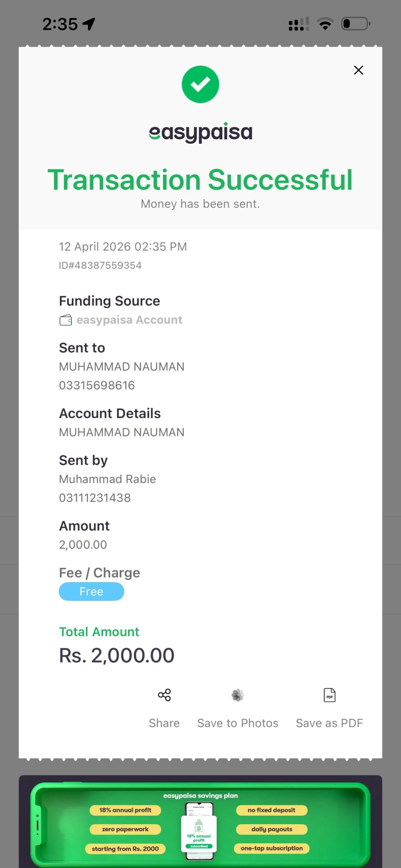The width and height of the screenshot is (401, 868).
Task: Tap the Share icon
Action: [x=164, y=695]
